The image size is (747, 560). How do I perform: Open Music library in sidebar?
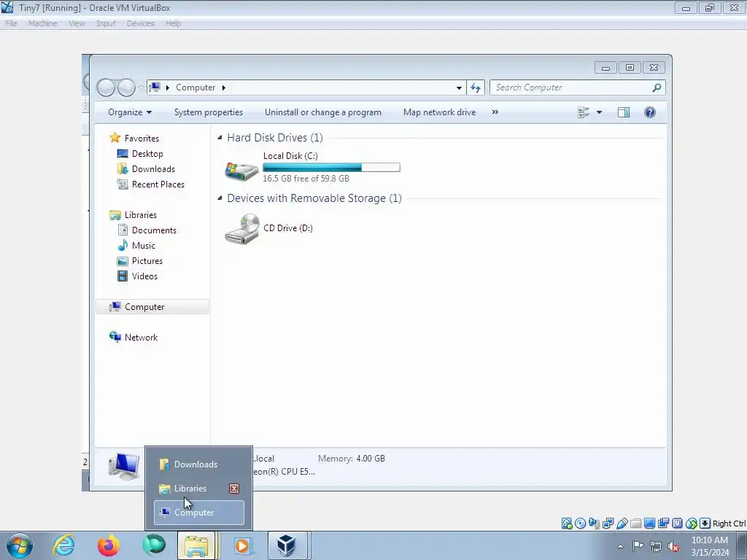[x=143, y=246]
